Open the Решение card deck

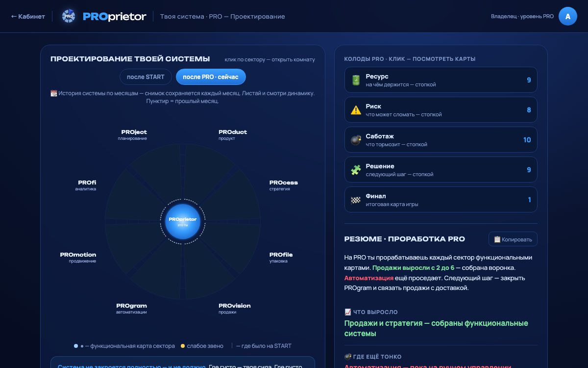441,170
